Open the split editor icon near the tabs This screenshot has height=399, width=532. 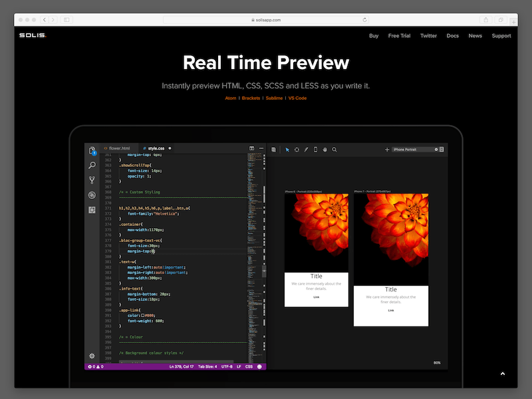tap(251, 147)
